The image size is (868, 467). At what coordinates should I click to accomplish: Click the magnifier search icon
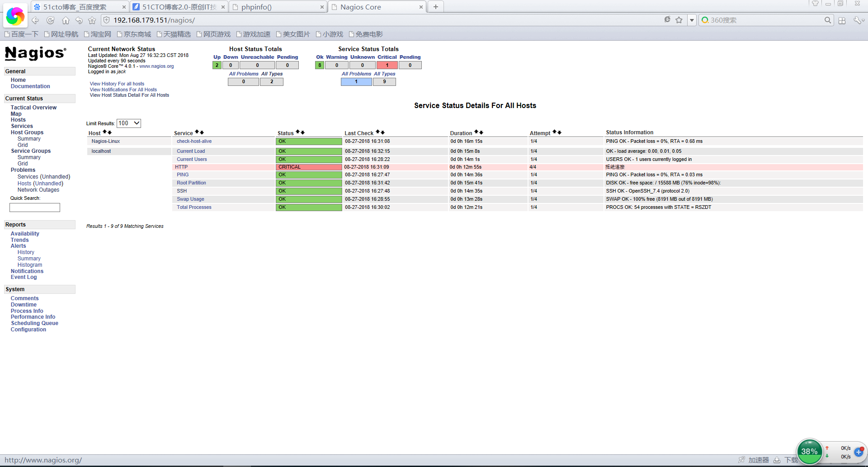click(x=828, y=20)
